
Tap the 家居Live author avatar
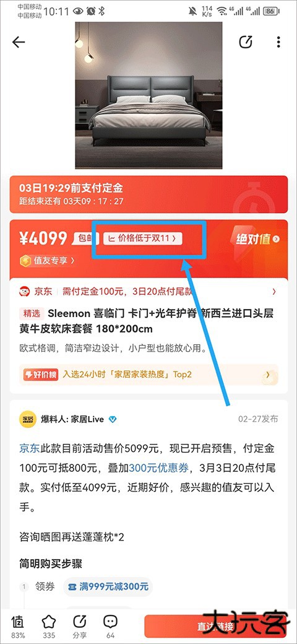point(28,419)
